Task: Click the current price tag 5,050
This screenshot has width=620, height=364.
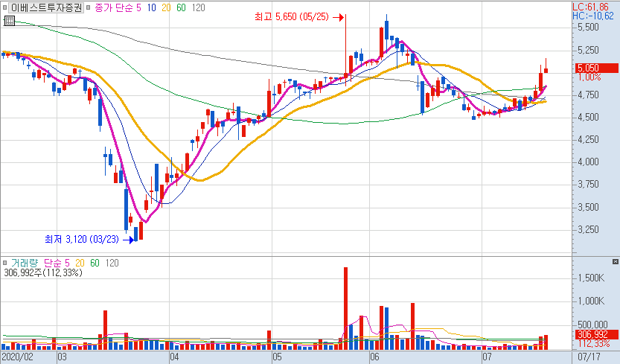Action: pos(596,68)
